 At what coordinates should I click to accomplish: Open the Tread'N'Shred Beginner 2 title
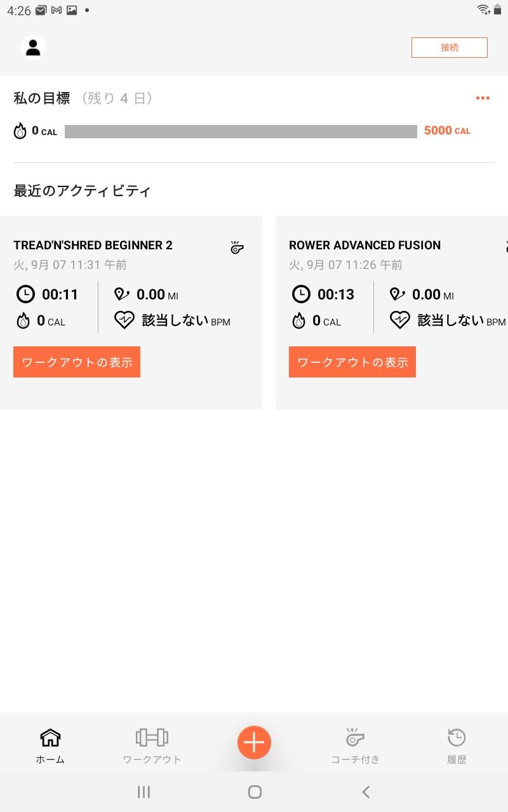pyautogui.click(x=93, y=246)
